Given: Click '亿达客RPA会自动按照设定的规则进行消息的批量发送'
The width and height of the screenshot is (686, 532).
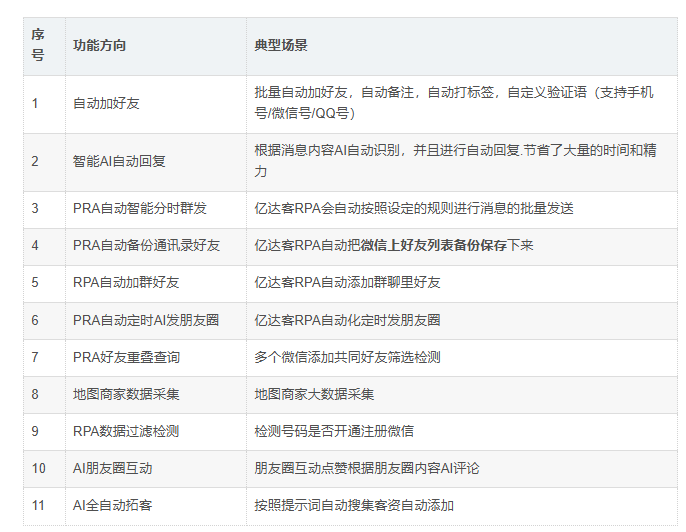Looking at the screenshot, I should pos(414,208).
